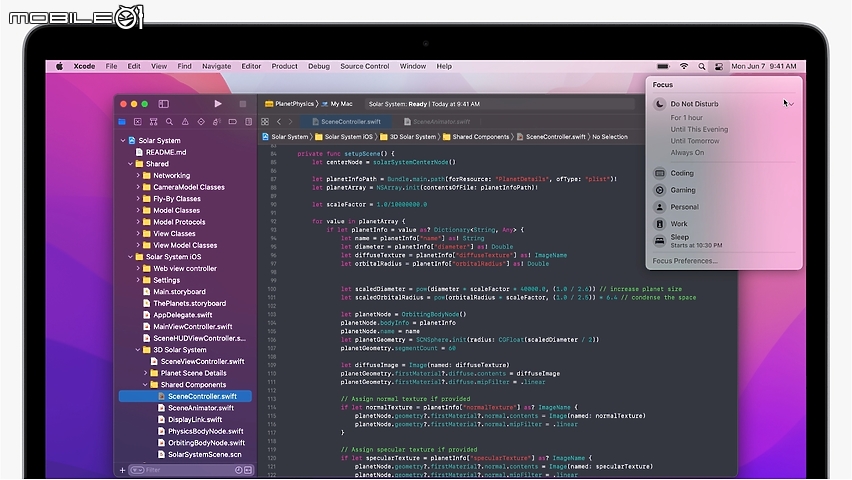
Task: Open the filter options dropdown
Action: [136, 470]
